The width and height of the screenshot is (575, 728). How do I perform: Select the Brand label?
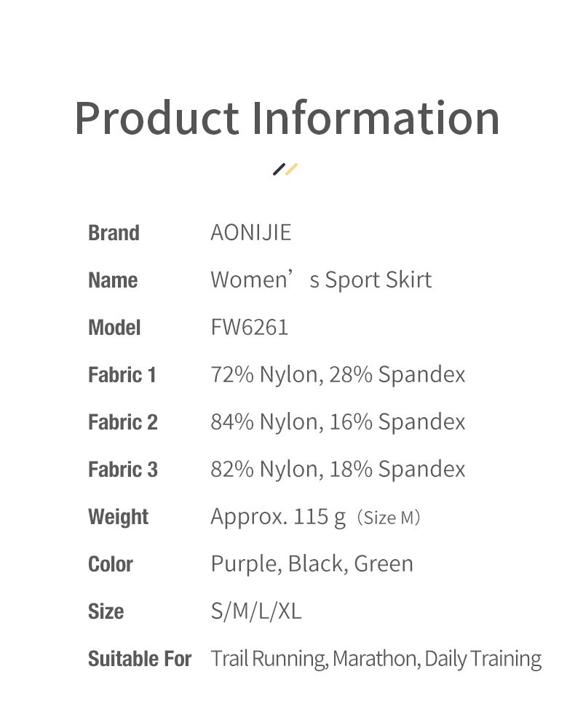coord(114,233)
